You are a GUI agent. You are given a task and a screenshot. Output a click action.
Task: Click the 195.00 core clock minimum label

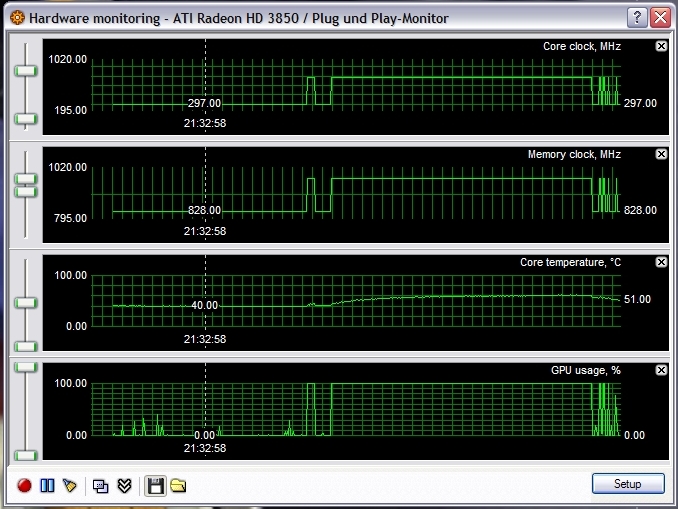pos(70,110)
